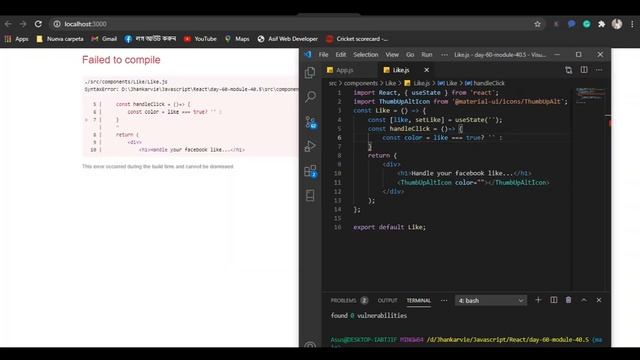
Task: Open the Extensions view
Action: 310,171
